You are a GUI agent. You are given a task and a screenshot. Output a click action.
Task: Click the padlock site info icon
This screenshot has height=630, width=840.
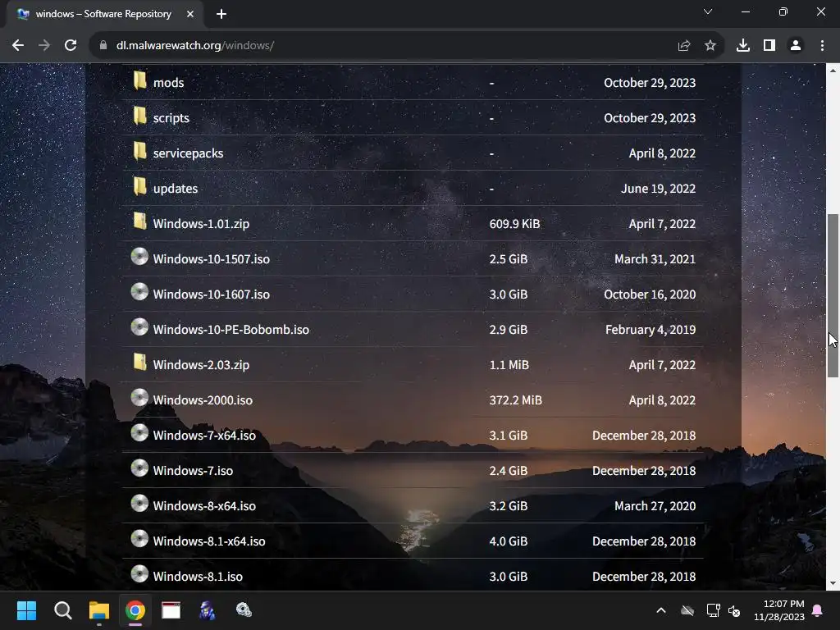click(103, 46)
